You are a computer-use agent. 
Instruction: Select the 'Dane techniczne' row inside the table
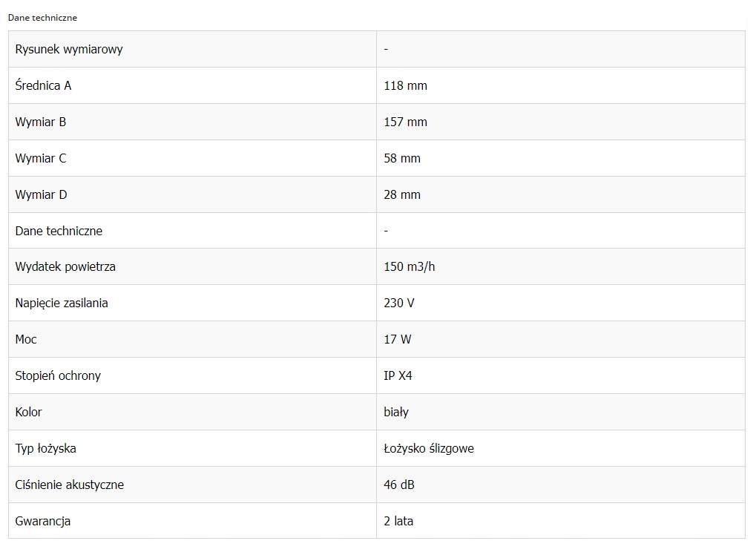click(x=377, y=231)
